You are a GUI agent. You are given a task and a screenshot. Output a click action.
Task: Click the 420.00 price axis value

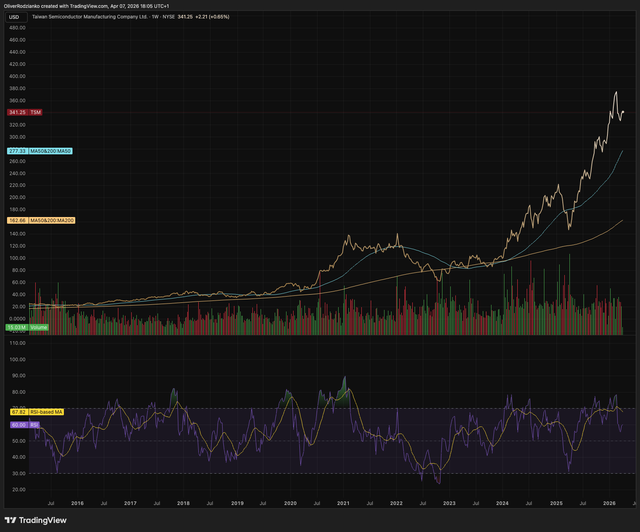click(17, 64)
